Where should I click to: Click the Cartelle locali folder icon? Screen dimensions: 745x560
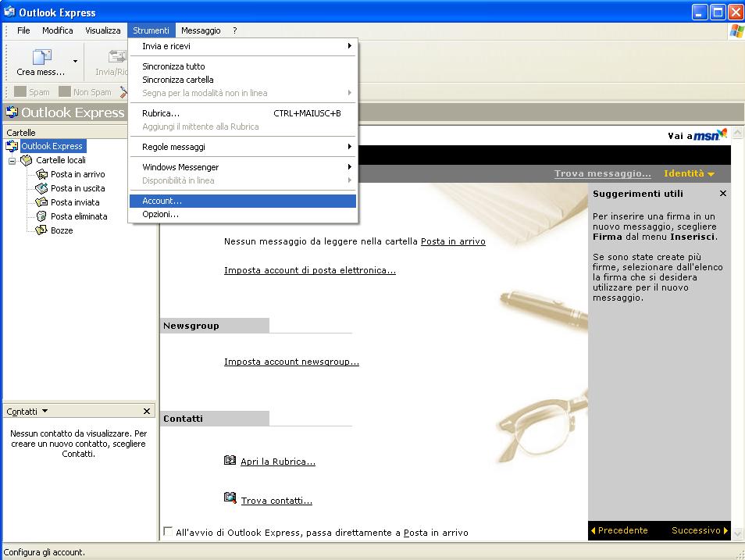pos(26,160)
